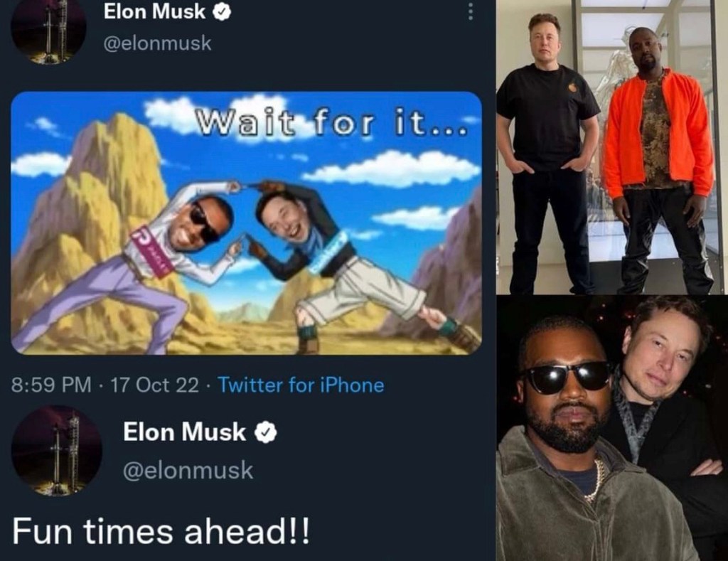Click the top "Elon Musk" display name
728x561 pixels.
(154, 11)
